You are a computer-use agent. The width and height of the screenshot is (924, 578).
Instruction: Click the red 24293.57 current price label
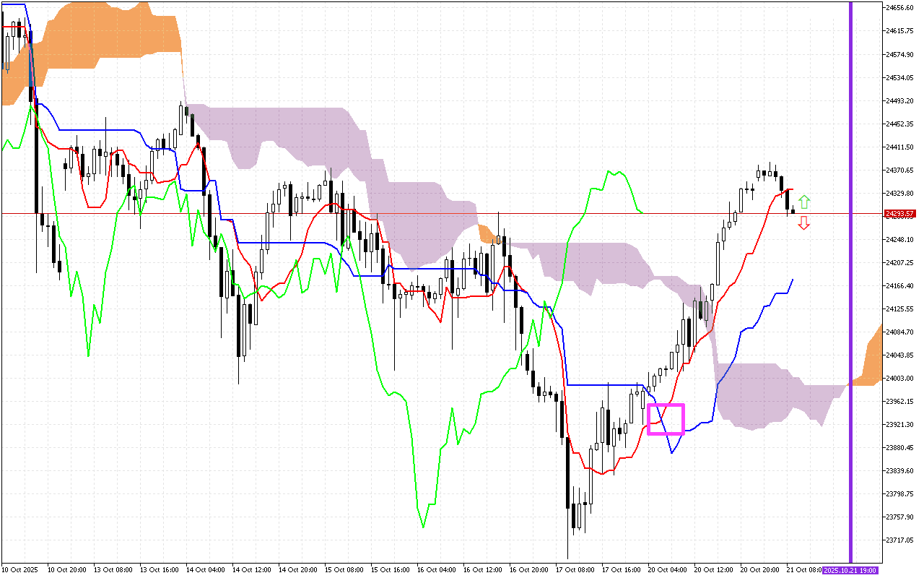click(x=899, y=214)
